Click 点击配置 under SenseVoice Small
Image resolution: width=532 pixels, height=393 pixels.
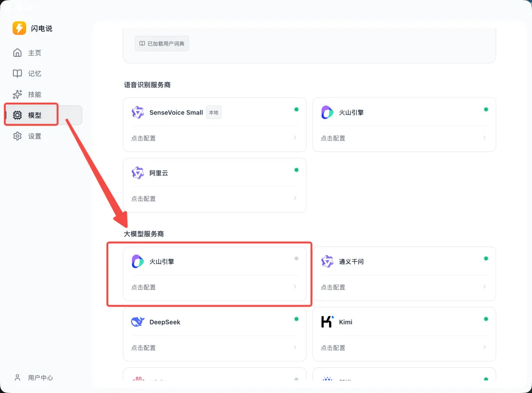143,138
